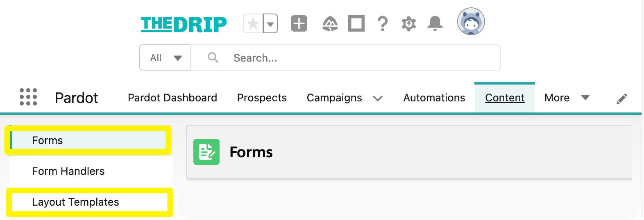Expand the Campaigns tab chevron
Image resolution: width=644 pixels, height=220 pixels.
378,99
